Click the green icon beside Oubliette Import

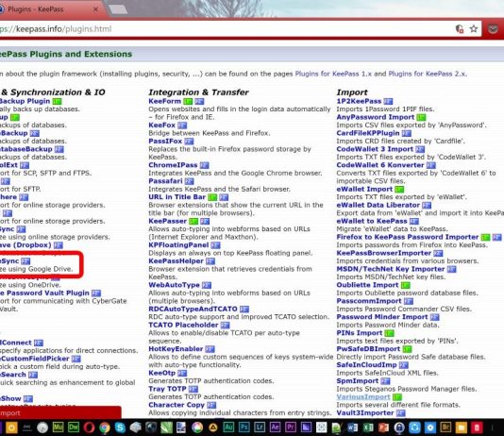click(x=406, y=285)
